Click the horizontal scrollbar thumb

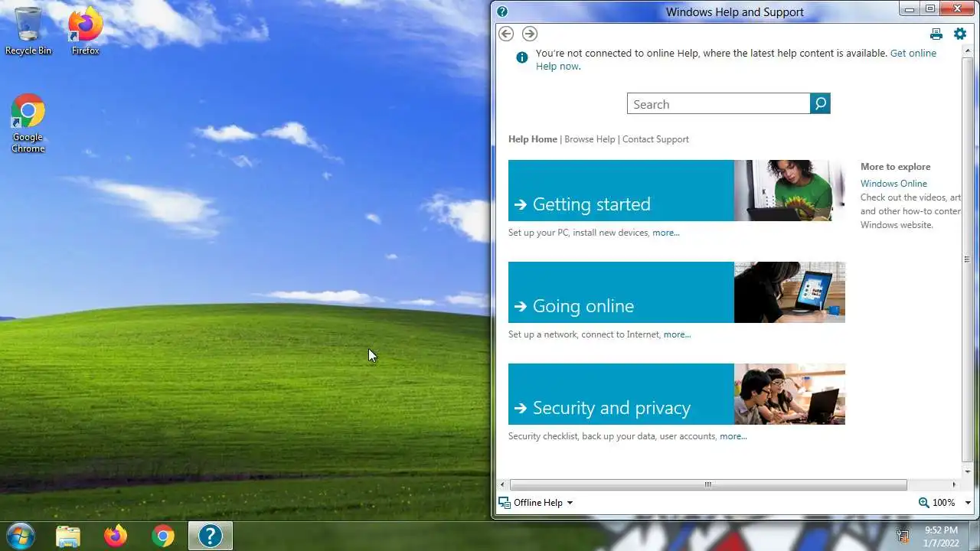708,484
